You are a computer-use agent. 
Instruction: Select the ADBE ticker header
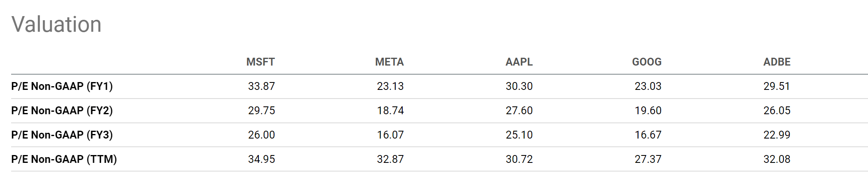[777, 62]
